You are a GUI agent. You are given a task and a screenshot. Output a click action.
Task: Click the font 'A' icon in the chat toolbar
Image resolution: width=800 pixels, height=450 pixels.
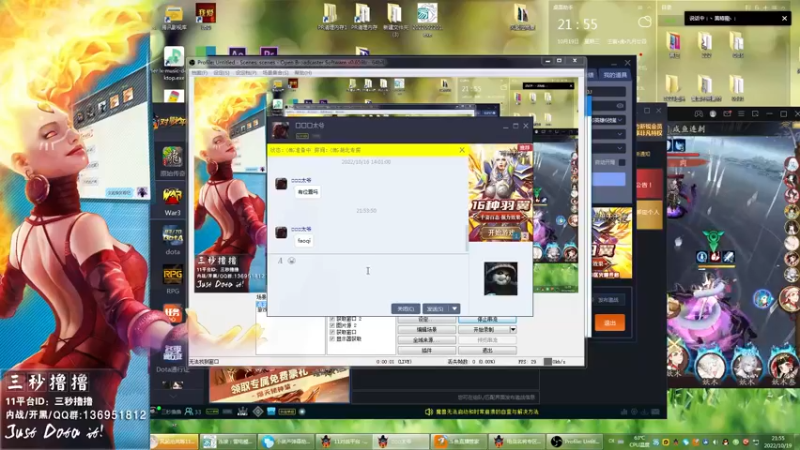coord(280,261)
